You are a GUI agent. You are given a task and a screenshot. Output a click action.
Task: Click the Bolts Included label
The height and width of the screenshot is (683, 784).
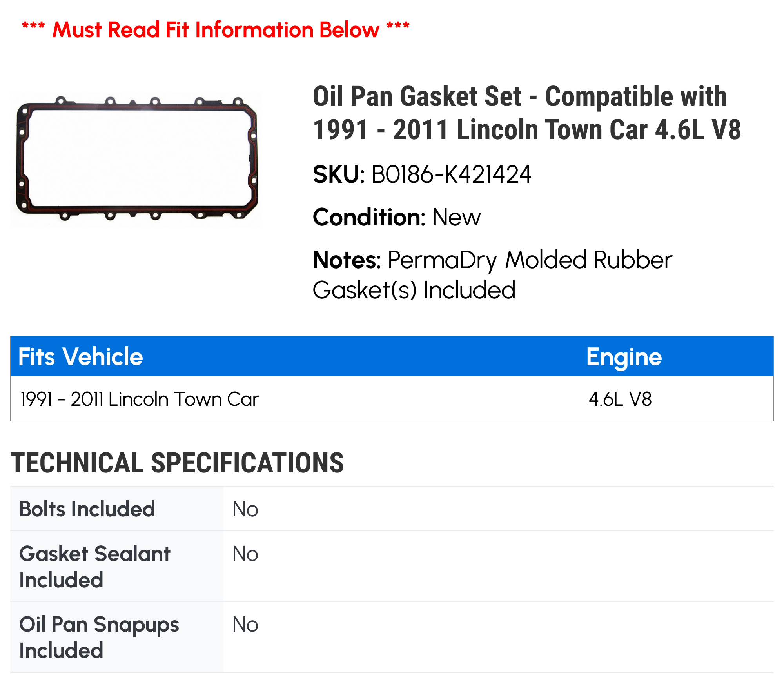pyautogui.click(x=87, y=509)
